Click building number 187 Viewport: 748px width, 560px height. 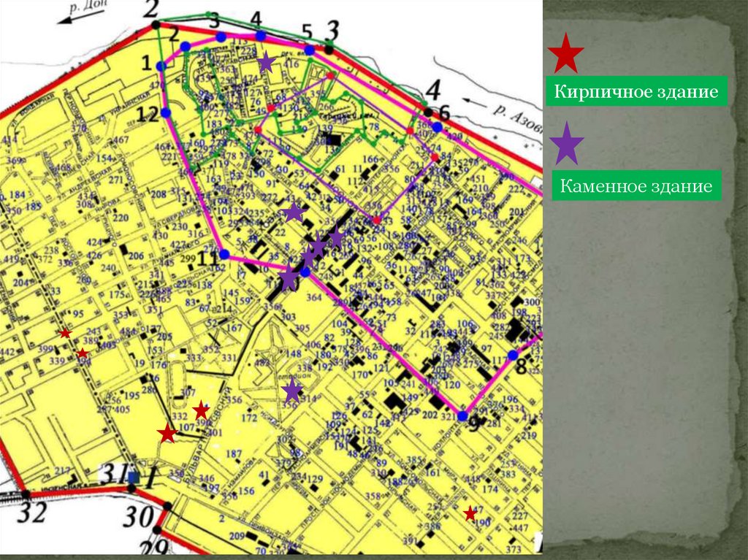point(234,453)
